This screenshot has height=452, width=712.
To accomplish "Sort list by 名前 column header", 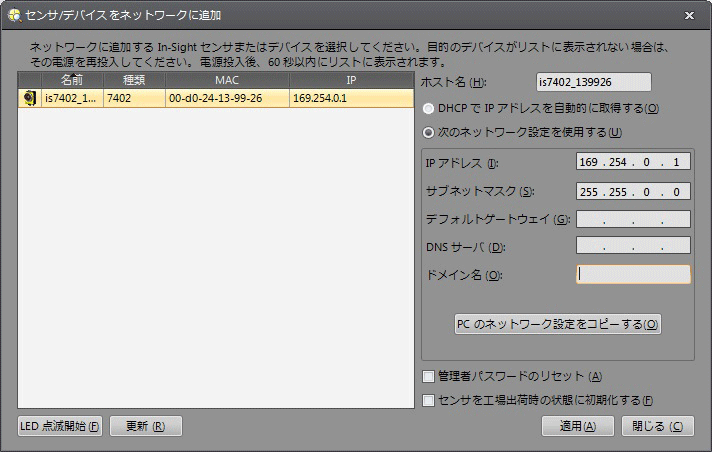I will pos(72,79).
